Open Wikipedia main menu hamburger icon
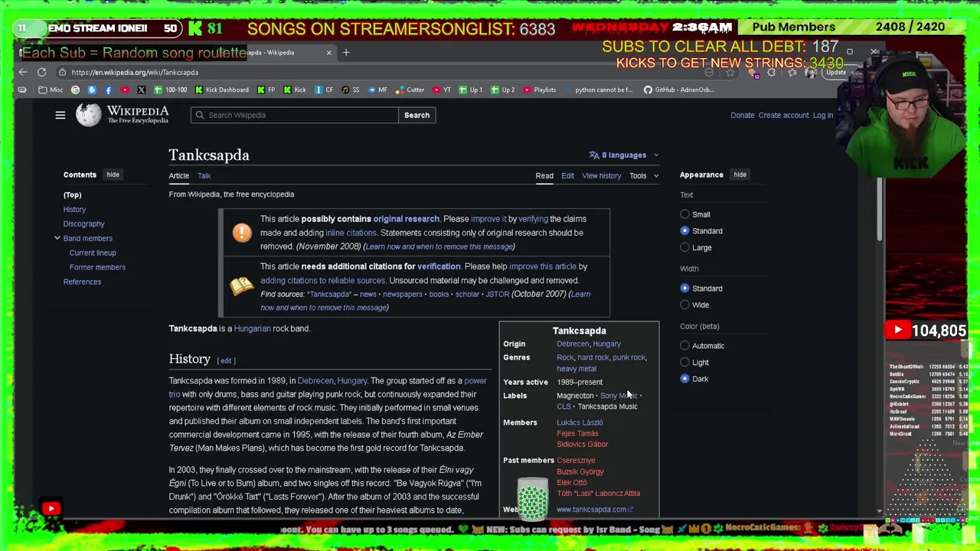The height and width of the screenshot is (551, 980). click(60, 115)
